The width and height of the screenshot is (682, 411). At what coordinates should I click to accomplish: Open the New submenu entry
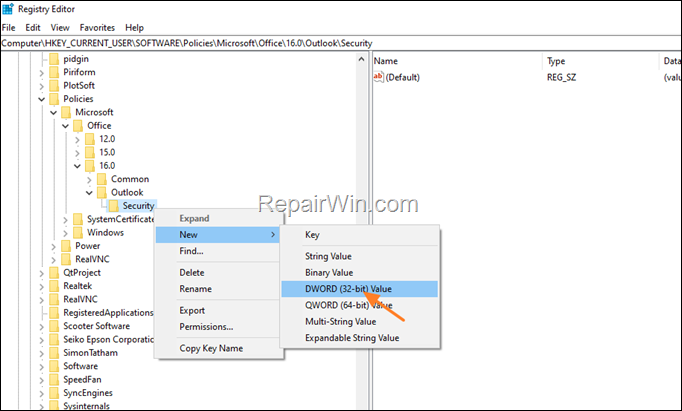point(217,235)
